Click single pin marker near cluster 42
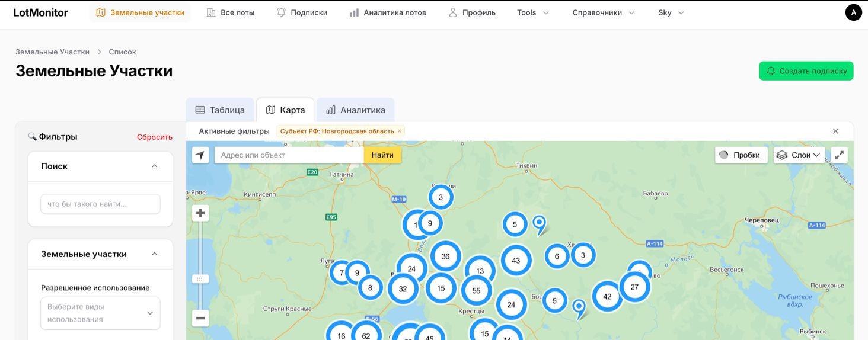Screen dimensions: 868x340 (x=579, y=309)
